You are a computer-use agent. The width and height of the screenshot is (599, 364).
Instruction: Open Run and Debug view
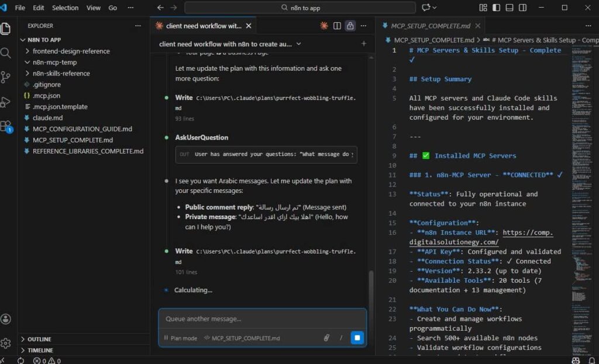tap(6, 102)
